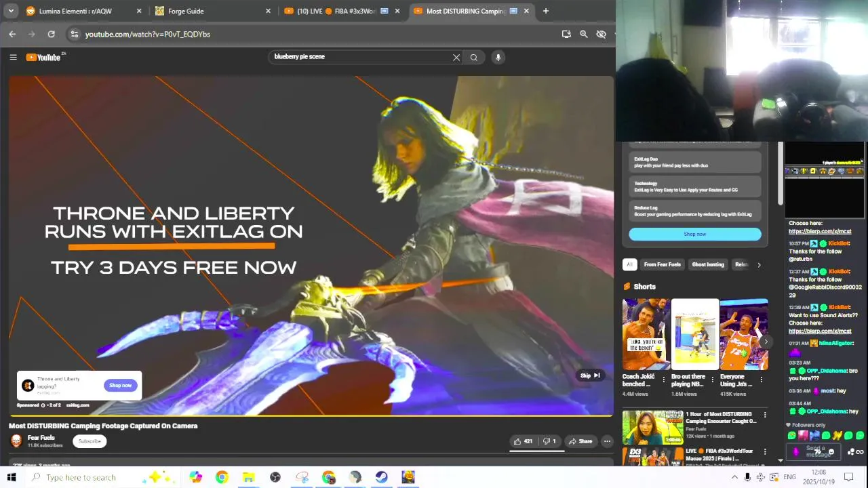Click the ENG language indicator in tray

pyautogui.click(x=789, y=477)
